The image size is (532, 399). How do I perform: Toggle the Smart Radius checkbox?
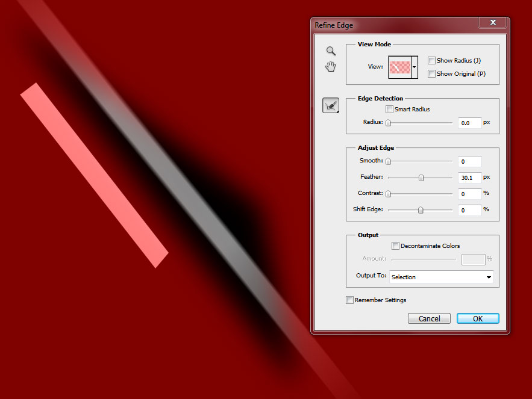389,110
